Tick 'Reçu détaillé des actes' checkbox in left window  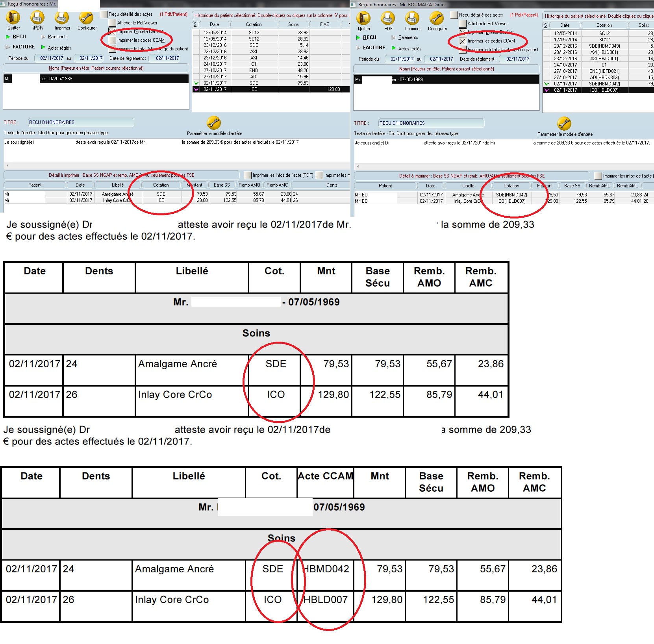pos(104,14)
